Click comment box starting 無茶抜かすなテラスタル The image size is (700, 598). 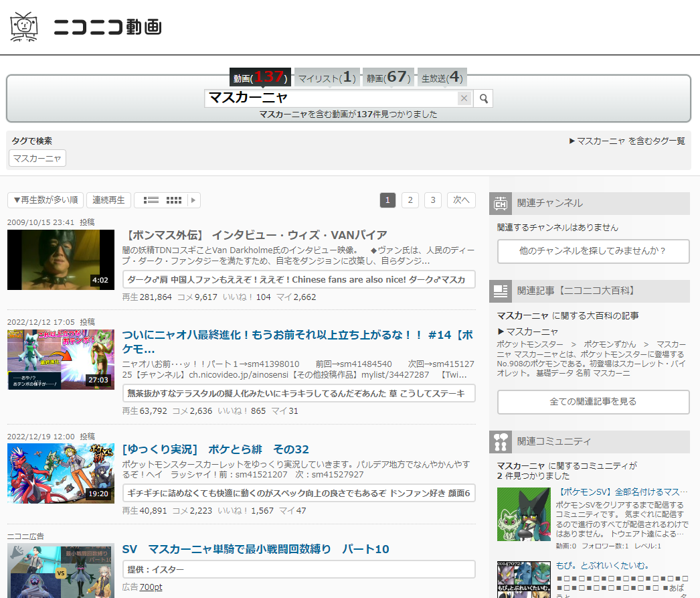[298, 394]
